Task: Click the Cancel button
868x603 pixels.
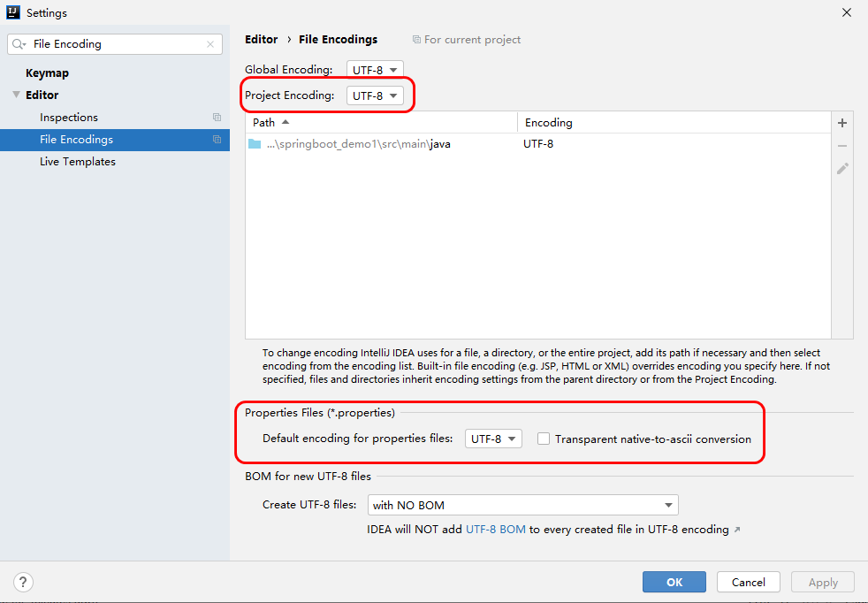Action: (749, 582)
